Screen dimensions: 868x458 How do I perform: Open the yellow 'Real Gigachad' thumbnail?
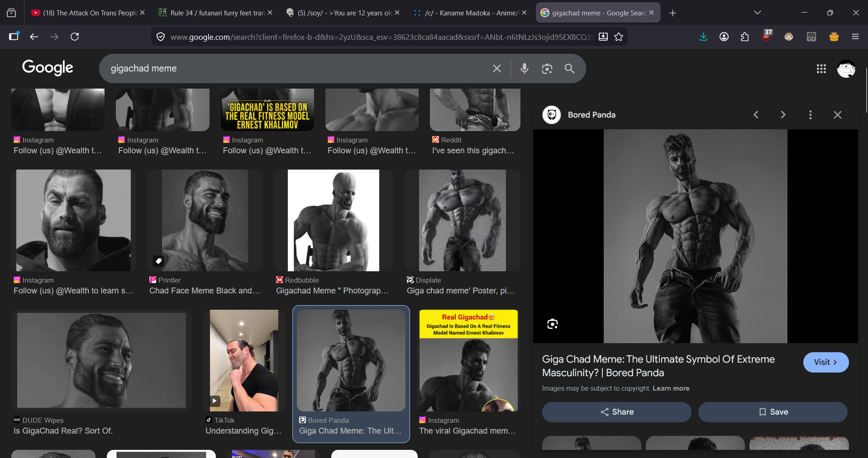pos(468,360)
